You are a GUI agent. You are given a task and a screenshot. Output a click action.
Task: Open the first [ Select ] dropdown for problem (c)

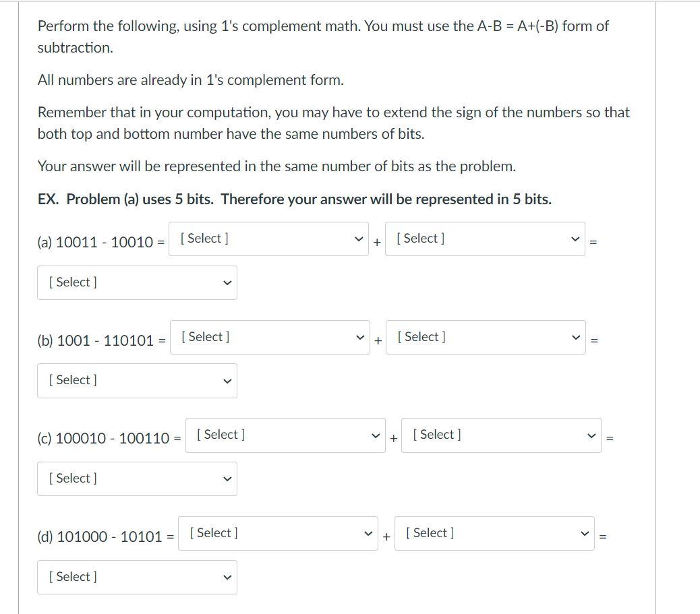tap(285, 435)
